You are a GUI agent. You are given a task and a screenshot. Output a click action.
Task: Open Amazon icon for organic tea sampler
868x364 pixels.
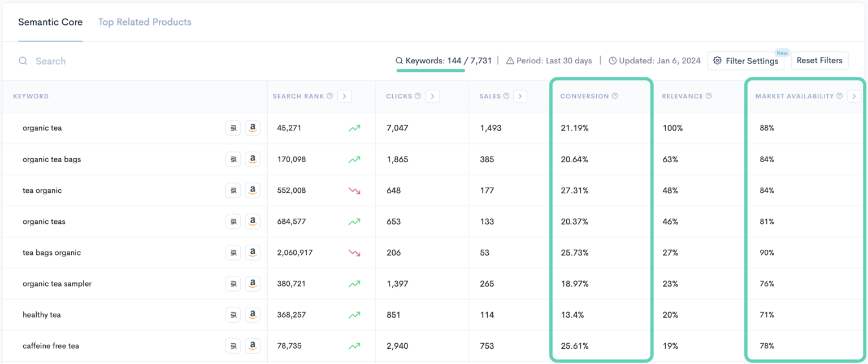click(x=253, y=284)
